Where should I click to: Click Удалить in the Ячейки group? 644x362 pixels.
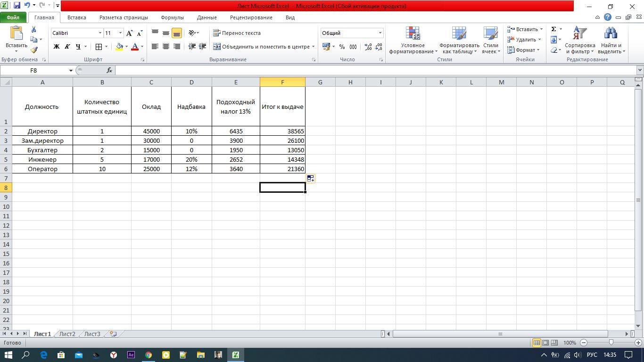pos(524,40)
